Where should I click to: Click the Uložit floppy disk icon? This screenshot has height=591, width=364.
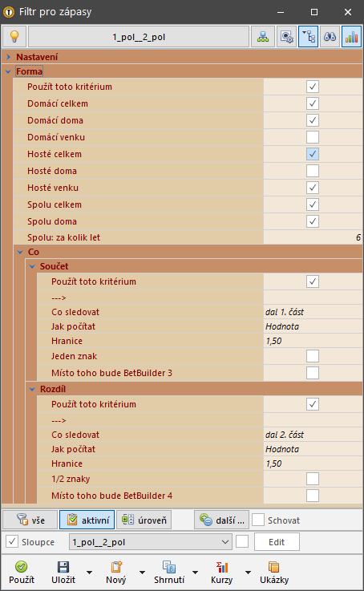pyautogui.click(x=63, y=566)
